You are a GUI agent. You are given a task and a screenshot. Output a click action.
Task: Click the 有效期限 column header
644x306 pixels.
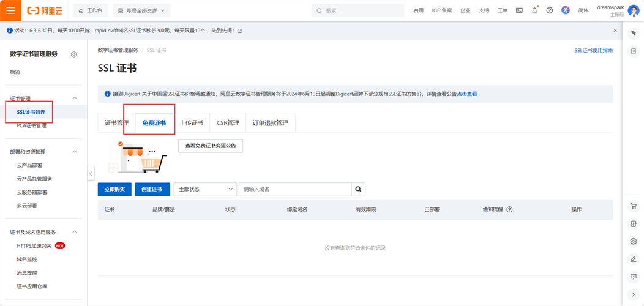(x=366, y=209)
